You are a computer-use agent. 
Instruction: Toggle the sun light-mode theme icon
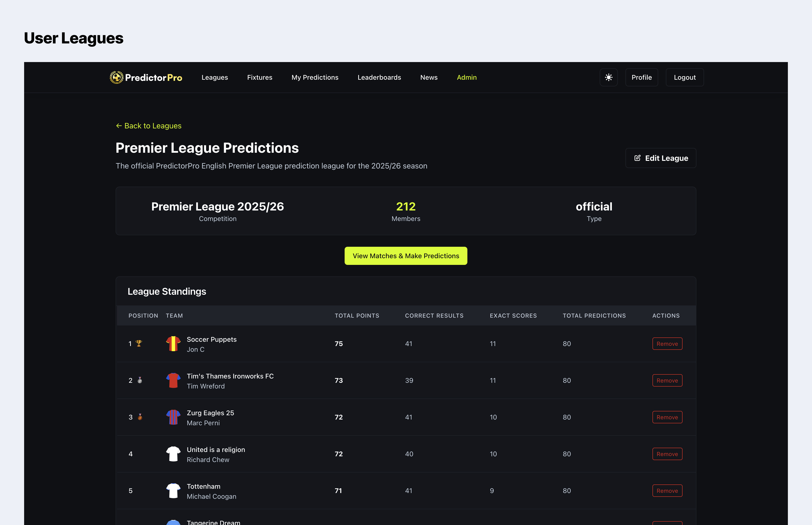click(x=608, y=77)
